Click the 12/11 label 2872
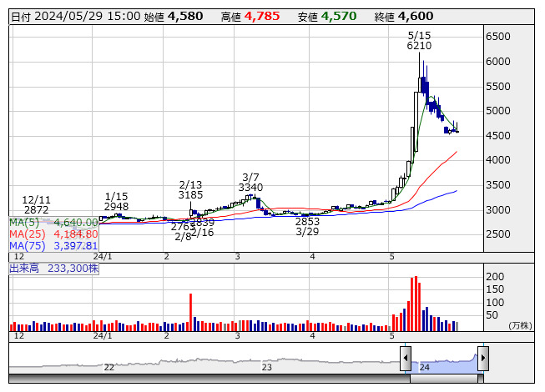This screenshot has height=392, width=545. [36, 210]
